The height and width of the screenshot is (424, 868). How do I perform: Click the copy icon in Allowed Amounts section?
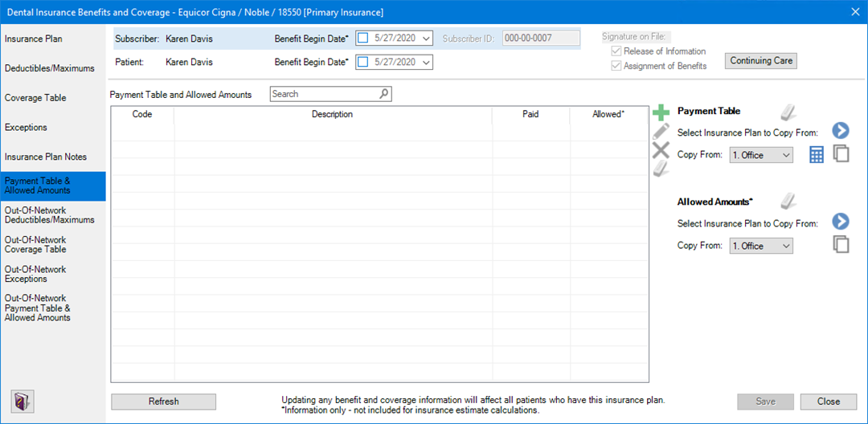click(841, 245)
